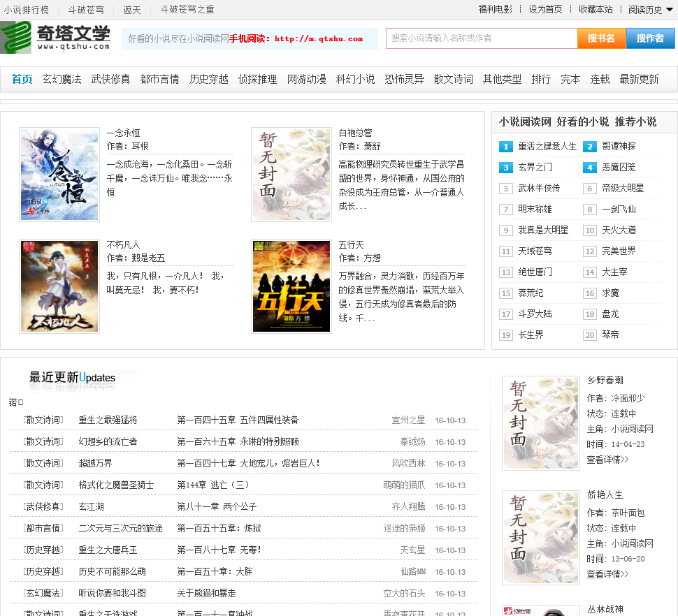The width and height of the screenshot is (678, 616).
Task: Click the search box for novels
Action: pos(482,38)
